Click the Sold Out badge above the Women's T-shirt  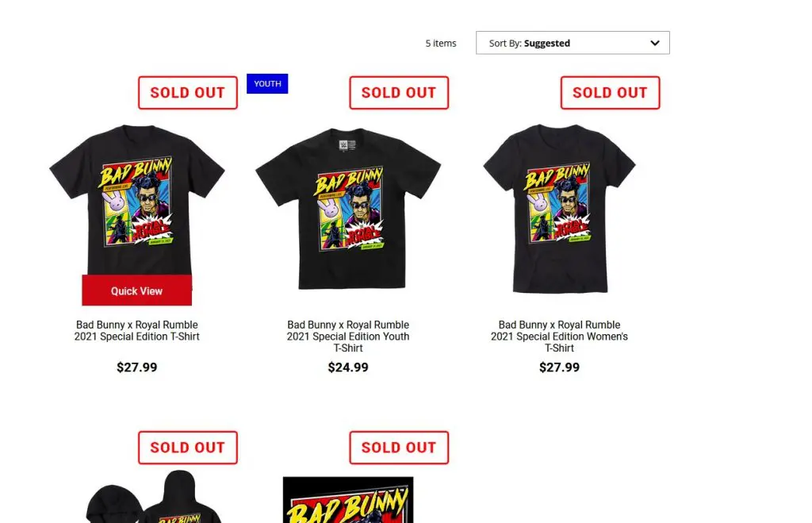(x=610, y=93)
